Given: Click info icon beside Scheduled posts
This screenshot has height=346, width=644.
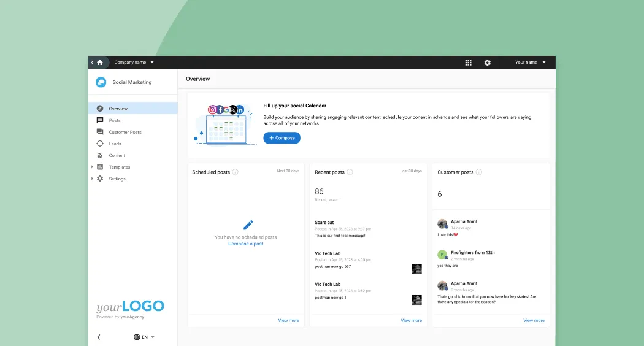Looking at the screenshot, I should (x=236, y=172).
